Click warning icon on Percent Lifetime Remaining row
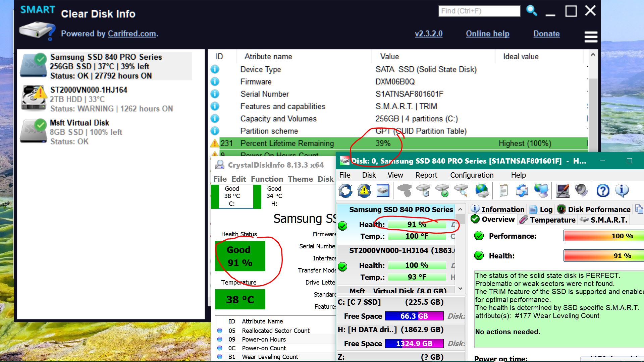Image resolution: width=644 pixels, height=362 pixels. [215, 143]
